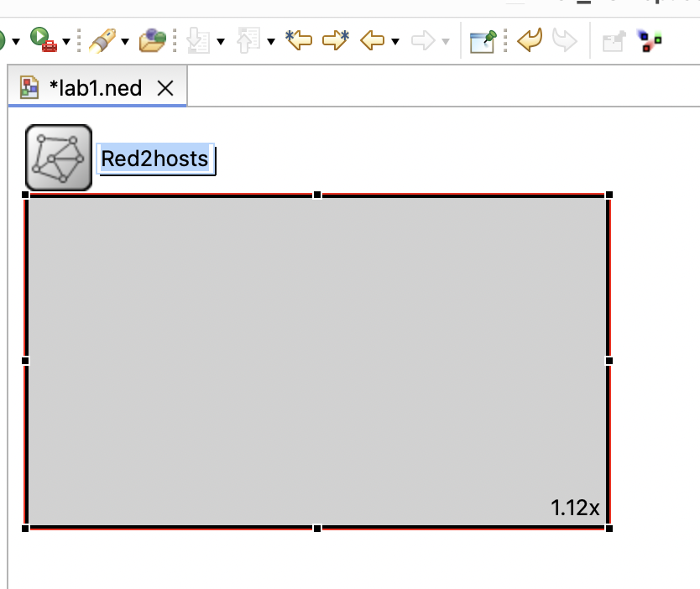
Task: Click the Open NED Type folder icon
Action: coord(152,40)
